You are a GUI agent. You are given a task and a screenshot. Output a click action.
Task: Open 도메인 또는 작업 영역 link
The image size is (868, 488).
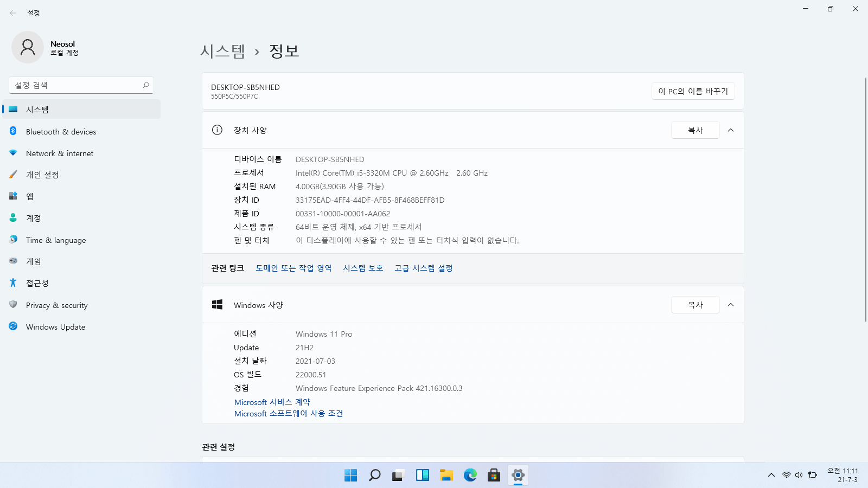pos(293,268)
